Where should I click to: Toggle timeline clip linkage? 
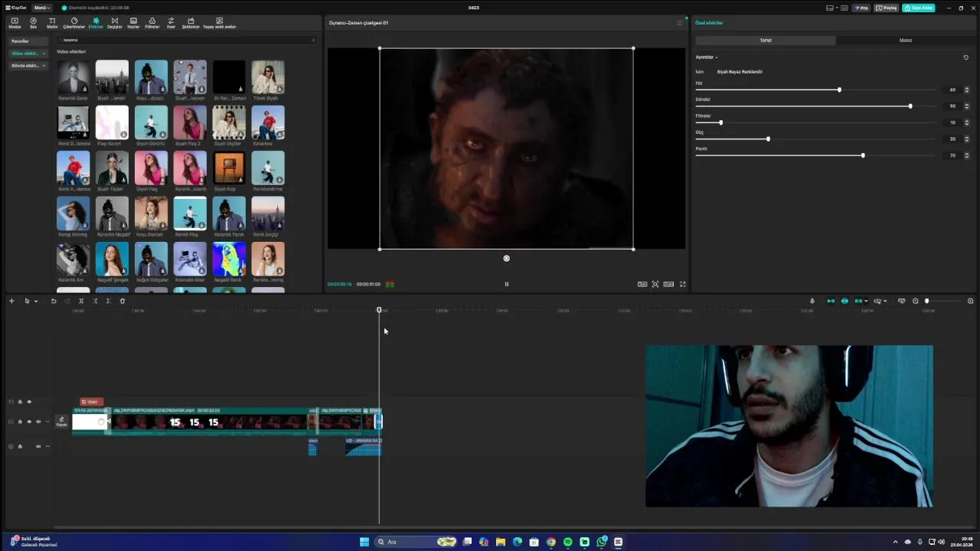(858, 301)
